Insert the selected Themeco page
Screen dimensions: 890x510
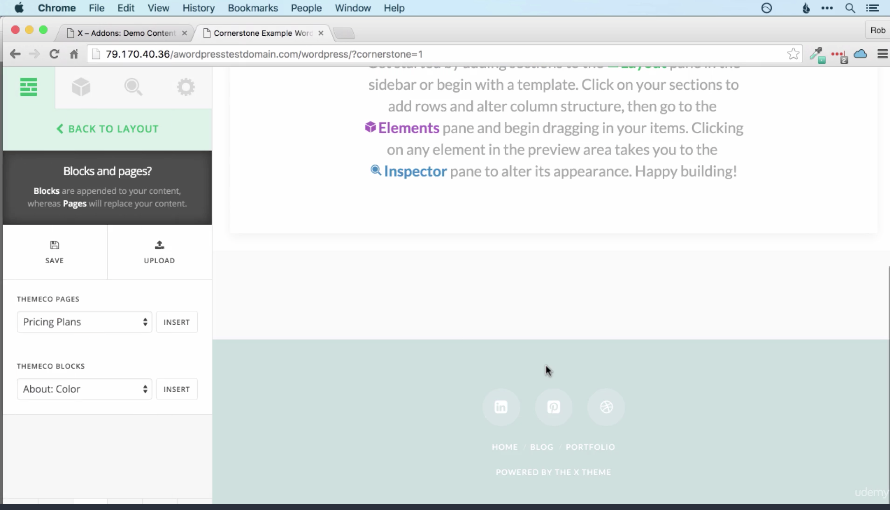click(177, 322)
